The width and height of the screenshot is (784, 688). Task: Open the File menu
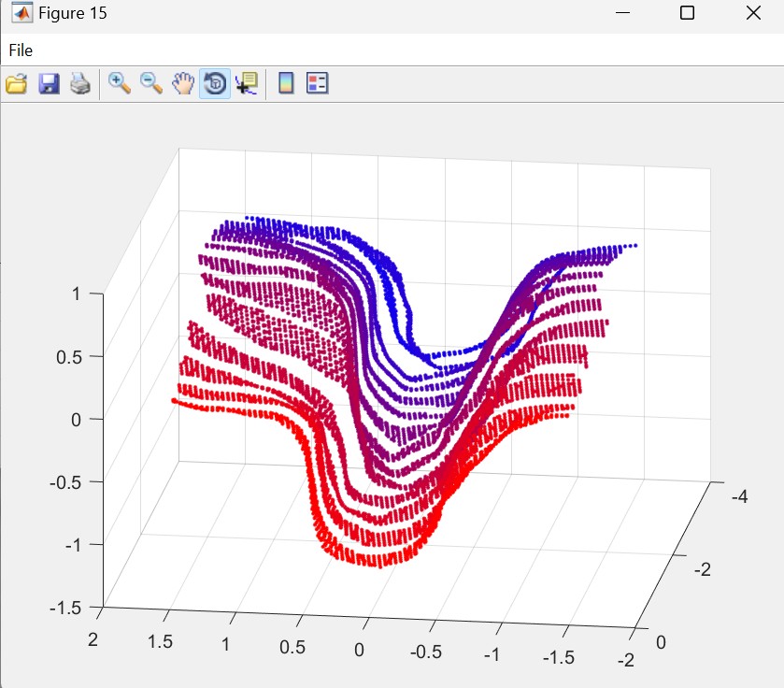pyautogui.click(x=21, y=50)
